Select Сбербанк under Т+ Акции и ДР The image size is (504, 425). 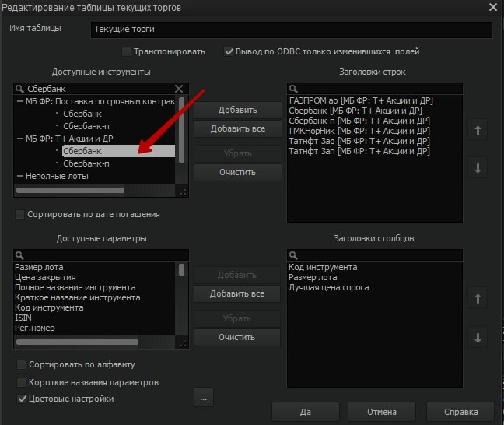[x=118, y=151]
